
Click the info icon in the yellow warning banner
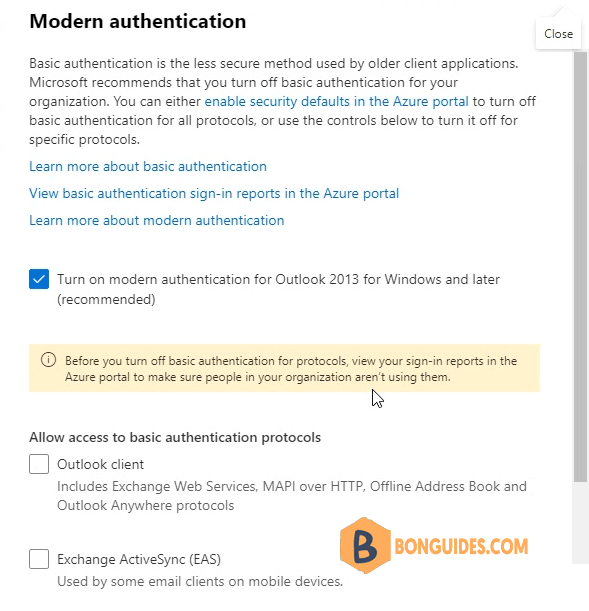tap(48, 360)
